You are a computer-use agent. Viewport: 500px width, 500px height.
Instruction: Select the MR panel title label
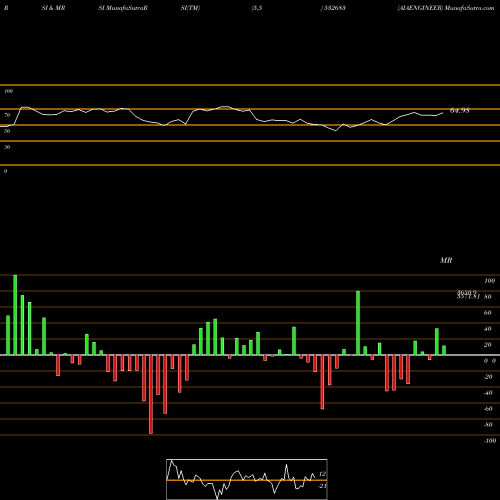[x=446, y=260]
